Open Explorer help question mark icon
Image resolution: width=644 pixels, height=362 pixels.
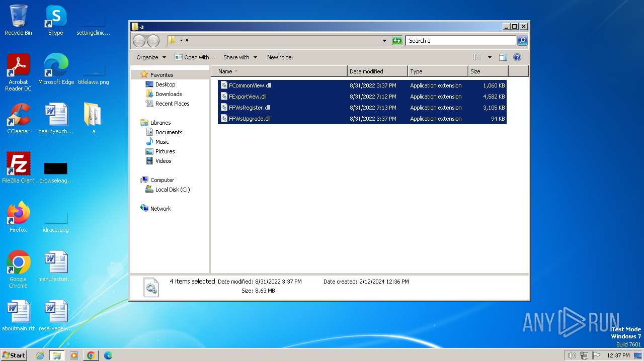click(517, 57)
